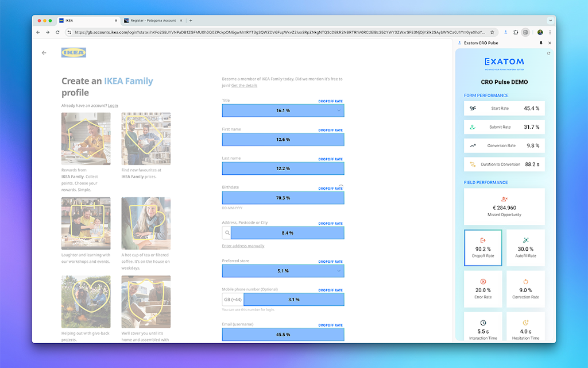Click the Submit Rate 31.7 % value
The width and height of the screenshot is (588, 368).
[531, 127]
